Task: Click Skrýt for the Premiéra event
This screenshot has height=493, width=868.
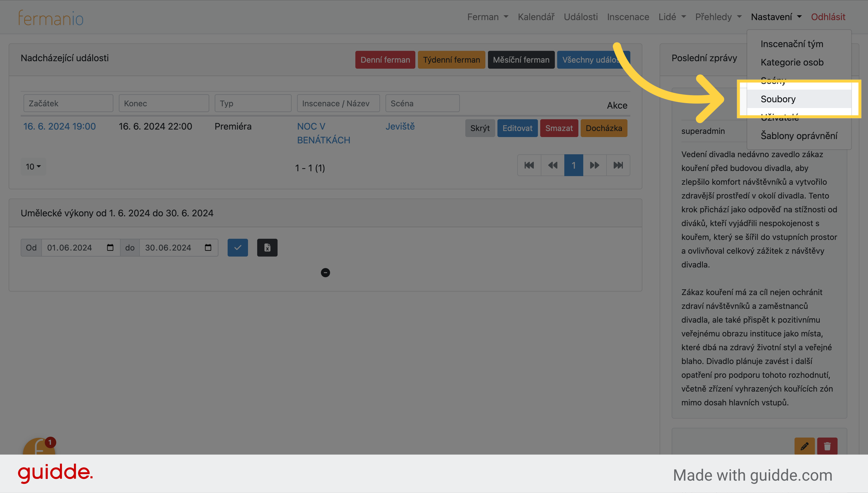Action: pos(480,128)
